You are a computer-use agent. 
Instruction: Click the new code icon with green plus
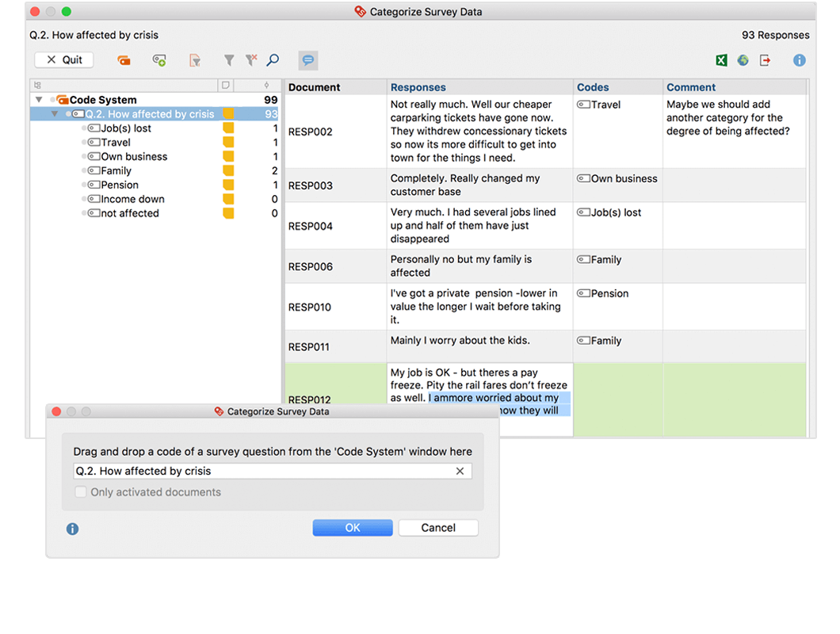pyautogui.click(x=159, y=60)
